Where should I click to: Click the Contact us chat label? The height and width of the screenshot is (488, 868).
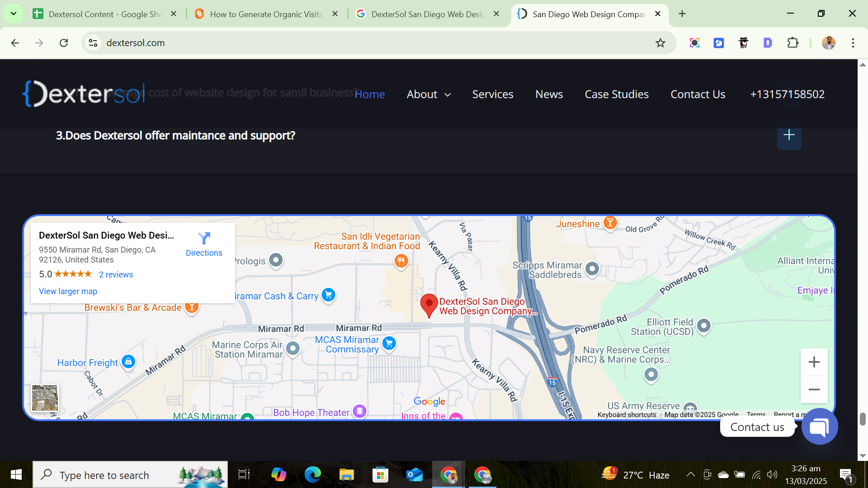click(x=757, y=427)
